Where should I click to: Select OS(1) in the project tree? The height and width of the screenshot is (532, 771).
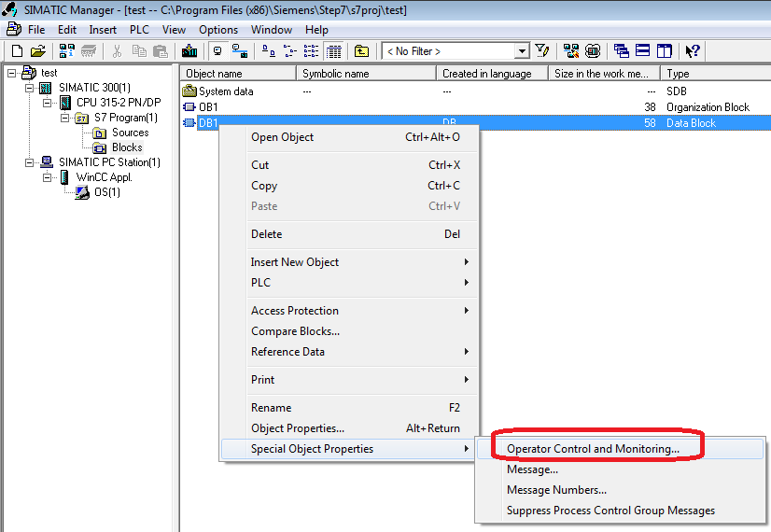(107, 192)
